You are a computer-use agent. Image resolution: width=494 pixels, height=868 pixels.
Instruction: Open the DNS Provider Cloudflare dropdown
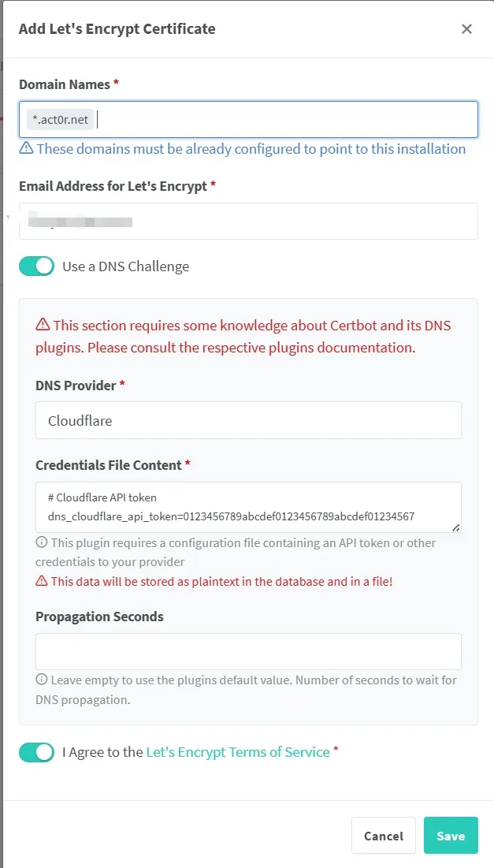248,420
